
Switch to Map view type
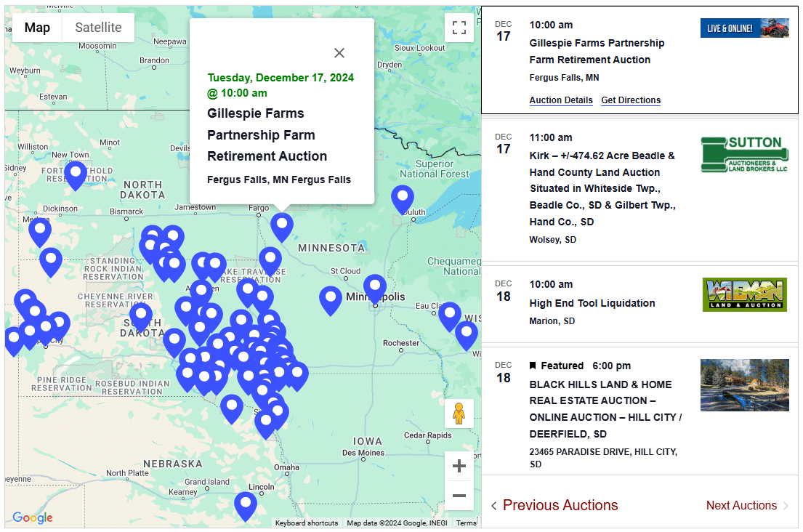click(x=38, y=28)
